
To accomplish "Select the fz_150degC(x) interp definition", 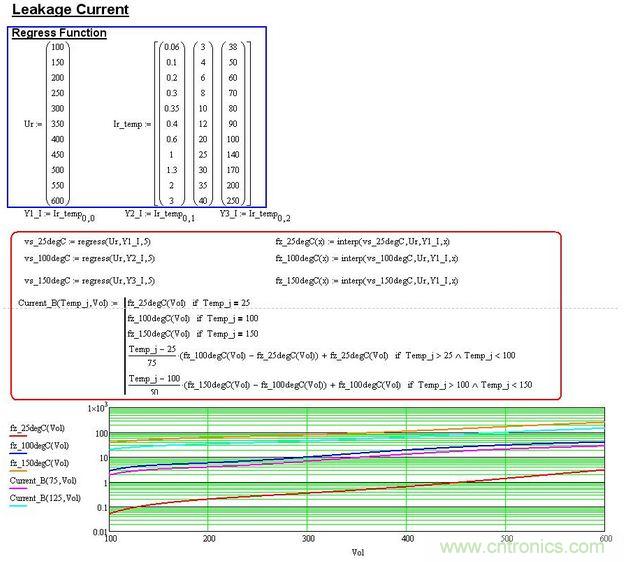I will point(367,281).
